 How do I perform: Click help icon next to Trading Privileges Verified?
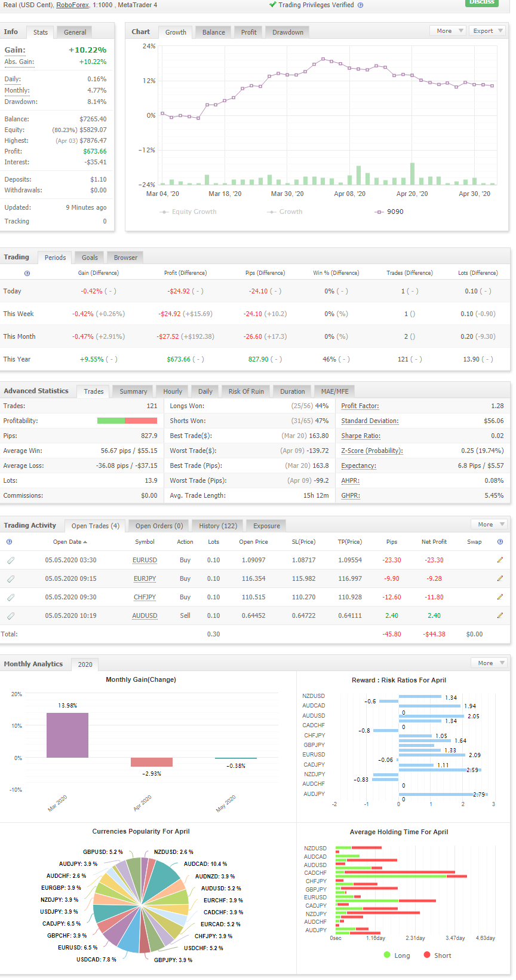coord(360,5)
